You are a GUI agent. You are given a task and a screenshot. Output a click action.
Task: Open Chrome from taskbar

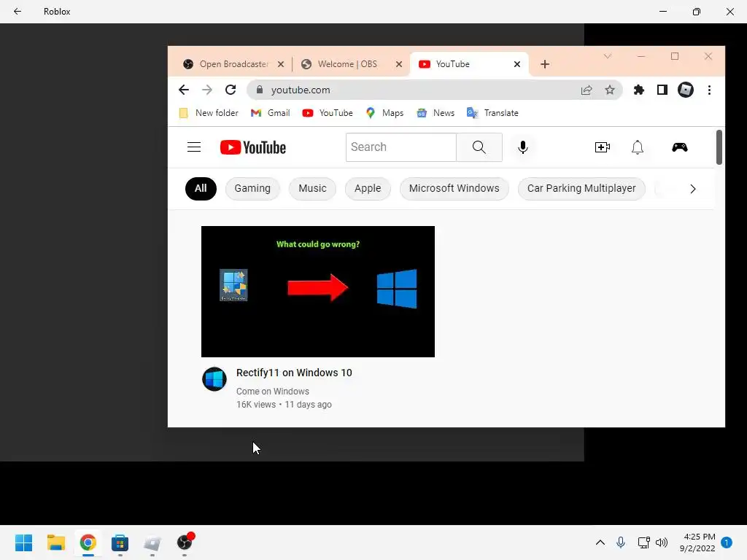[x=88, y=542]
